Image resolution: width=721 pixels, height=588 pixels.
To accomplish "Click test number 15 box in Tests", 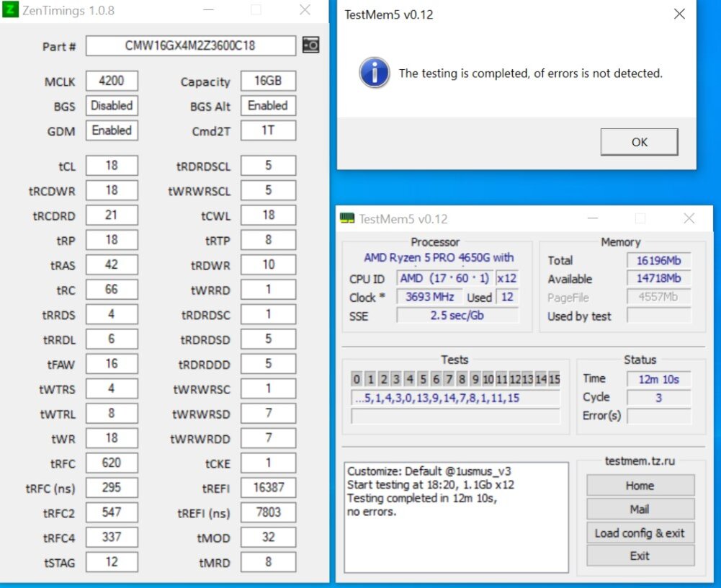I will click(554, 379).
